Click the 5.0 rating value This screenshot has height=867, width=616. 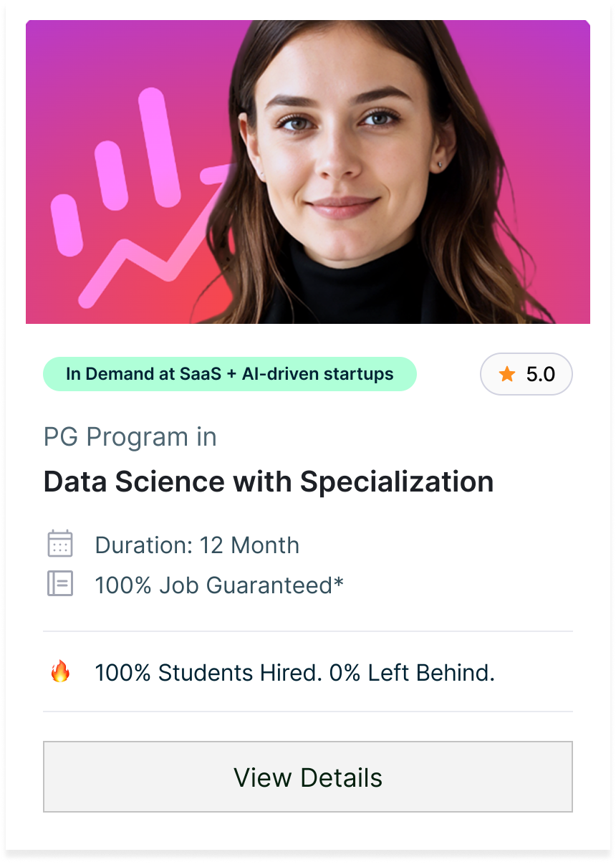coord(540,374)
